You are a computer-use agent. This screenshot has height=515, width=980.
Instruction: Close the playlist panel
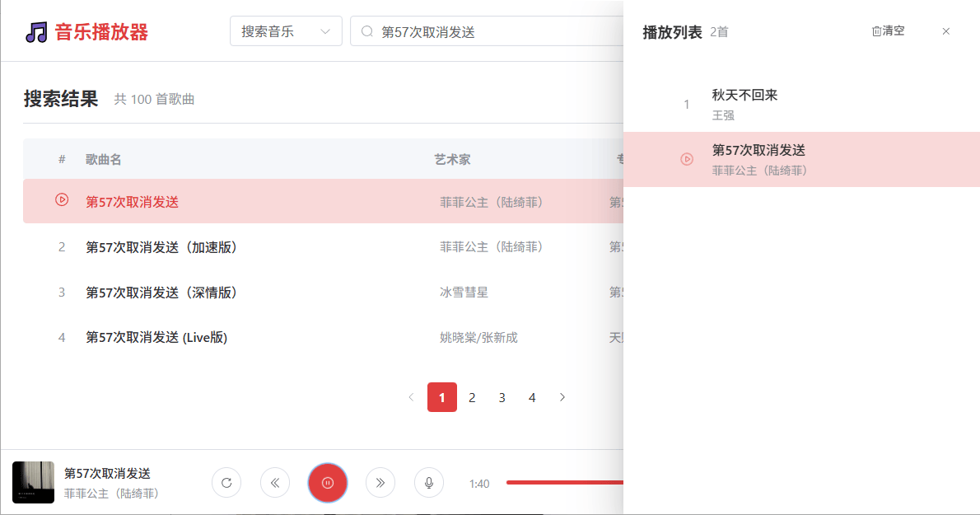point(945,31)
